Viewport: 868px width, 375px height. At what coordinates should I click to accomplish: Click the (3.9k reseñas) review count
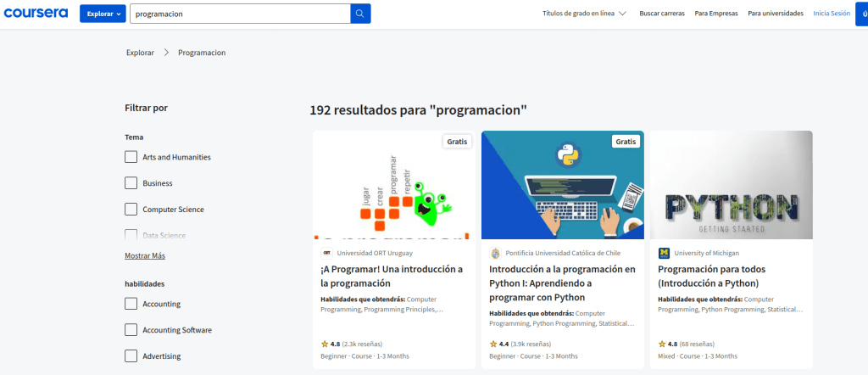(531, 344)
